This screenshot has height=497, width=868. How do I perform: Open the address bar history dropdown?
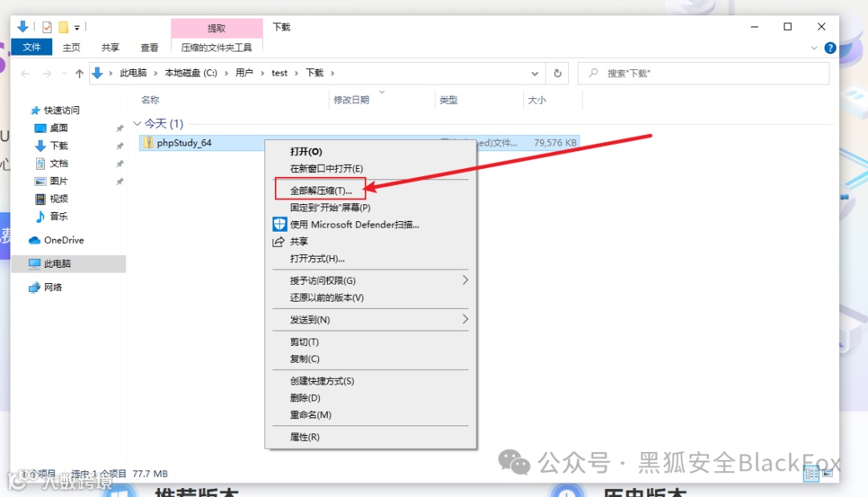tap(534, 73)
